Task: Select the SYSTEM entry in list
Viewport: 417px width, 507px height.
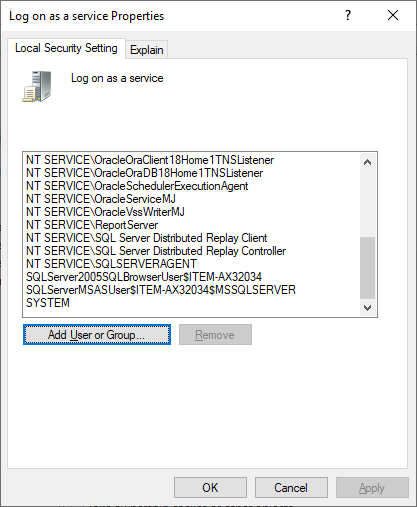Action: tap(48, 303)
